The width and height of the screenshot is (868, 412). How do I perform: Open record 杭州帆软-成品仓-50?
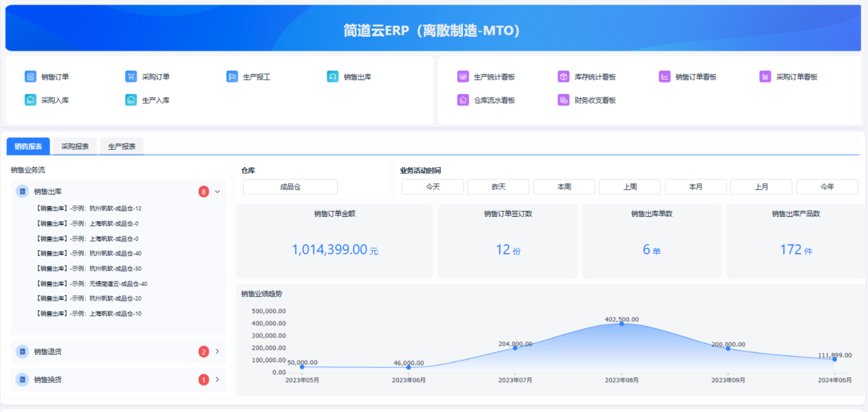tap(88, 268)
